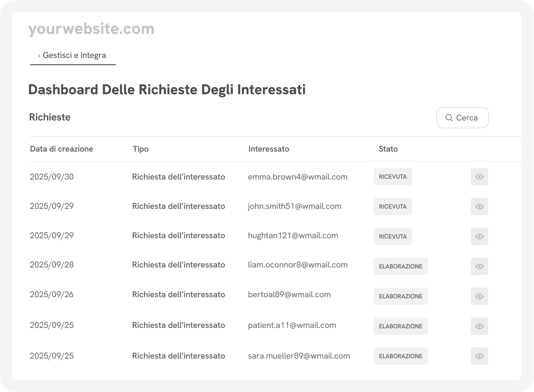This screenshot has height=392, width=534.
Task: Open patient.a11@wmail.com request eye icon
Action: point(479,326)
